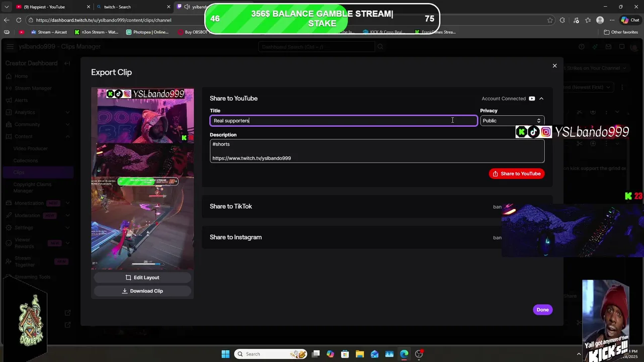Image resolution: width=644 pixels, height=362 pixels.
Task: Open Collections in the sidebar
Action: pyautogui.click(x=26, y=161)
